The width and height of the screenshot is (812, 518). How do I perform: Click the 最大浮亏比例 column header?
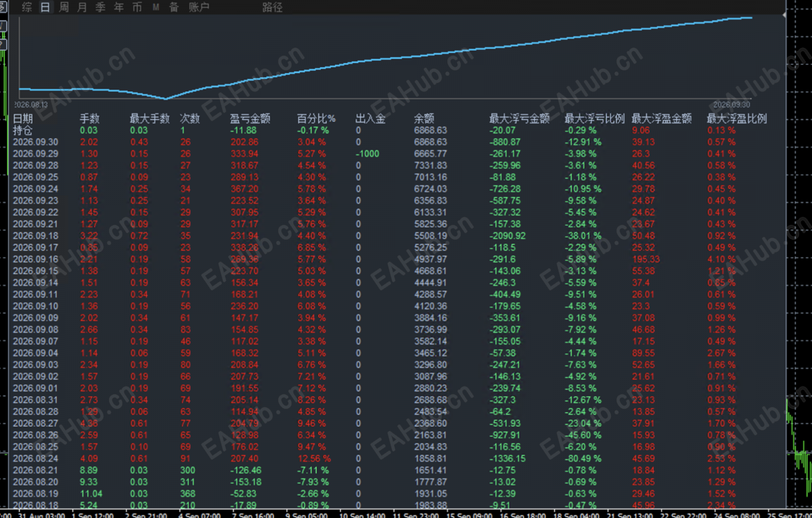click(x=594, y=118)
